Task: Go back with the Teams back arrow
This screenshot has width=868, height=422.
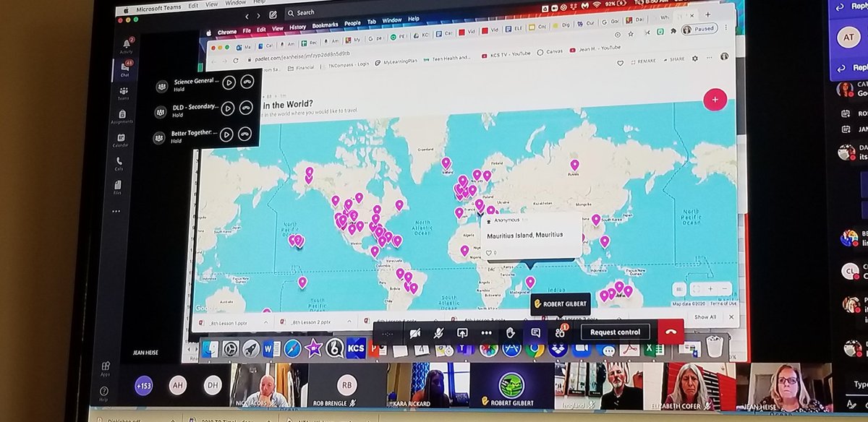Action: [247, 15]
